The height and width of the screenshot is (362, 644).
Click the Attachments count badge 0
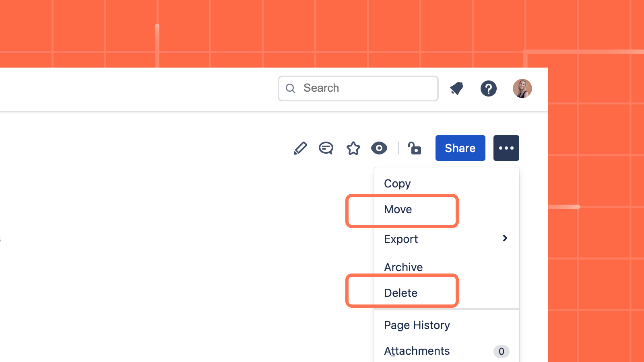[x=502, y=352]
